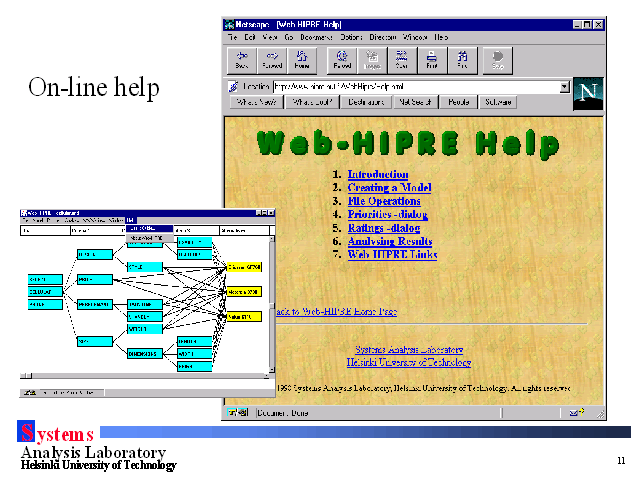The height and width of the screenshot is (480, 640).
Task: Click the Forward toolbar button
Action: [272, 60]
